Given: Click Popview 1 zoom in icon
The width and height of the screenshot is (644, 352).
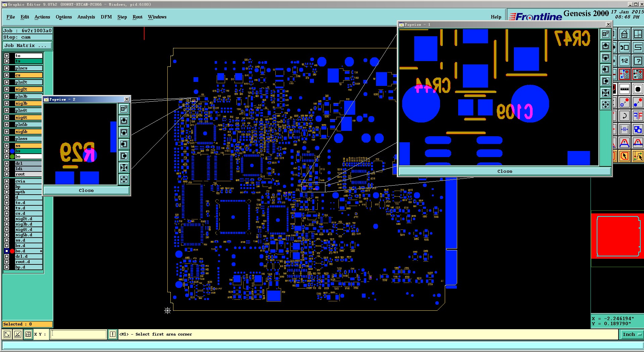Looking at the screenshot, I should (605, 93).
